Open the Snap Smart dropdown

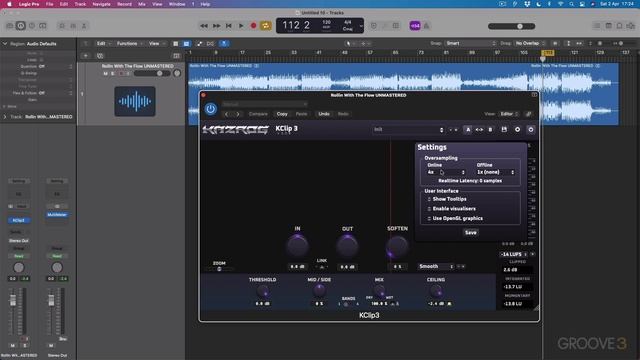click(471, 43)
